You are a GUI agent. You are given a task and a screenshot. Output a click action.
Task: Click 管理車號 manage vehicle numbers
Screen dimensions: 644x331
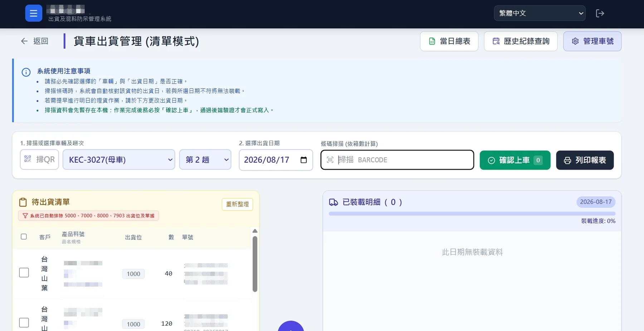[592, 41]
